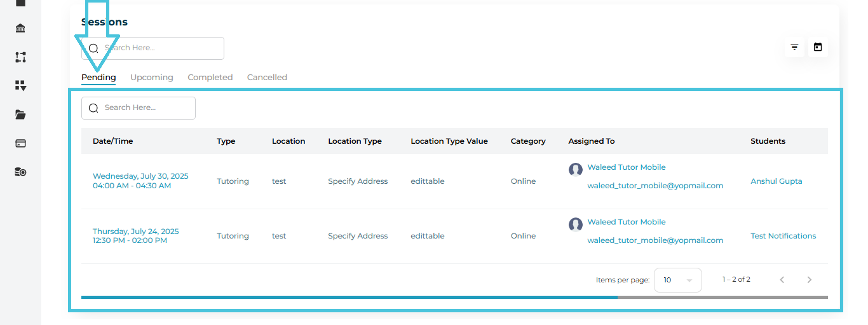This screenshot has width=868, height=325.
Task: Open the Cancelled sessions tab
Action: (x=267, y=78)
